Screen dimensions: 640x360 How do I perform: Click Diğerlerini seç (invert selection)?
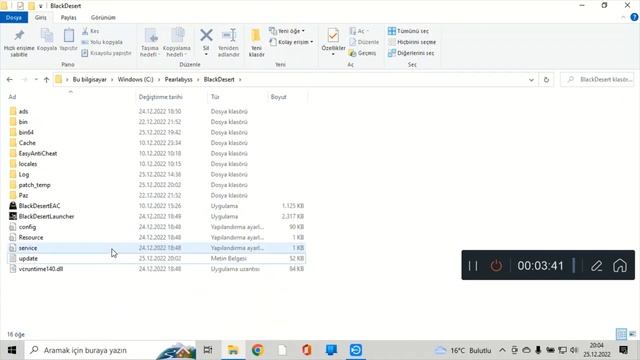pyautogui.click(x=411, y=53)
